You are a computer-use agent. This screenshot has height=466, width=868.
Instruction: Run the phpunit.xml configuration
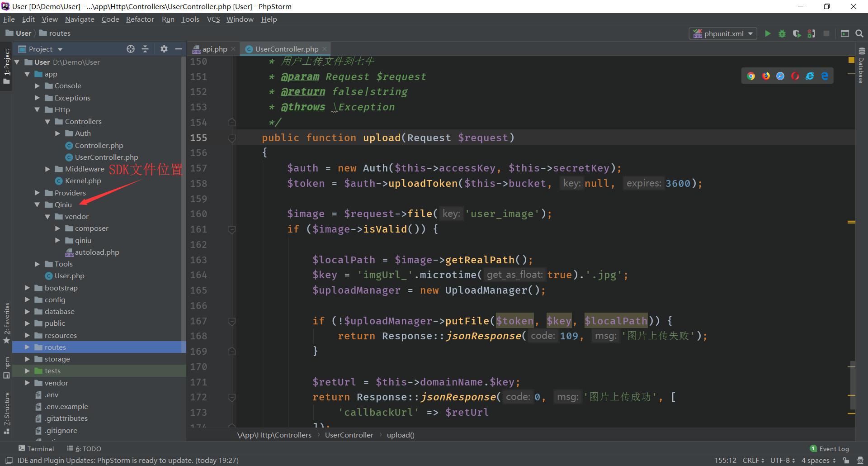click(768, 33)
